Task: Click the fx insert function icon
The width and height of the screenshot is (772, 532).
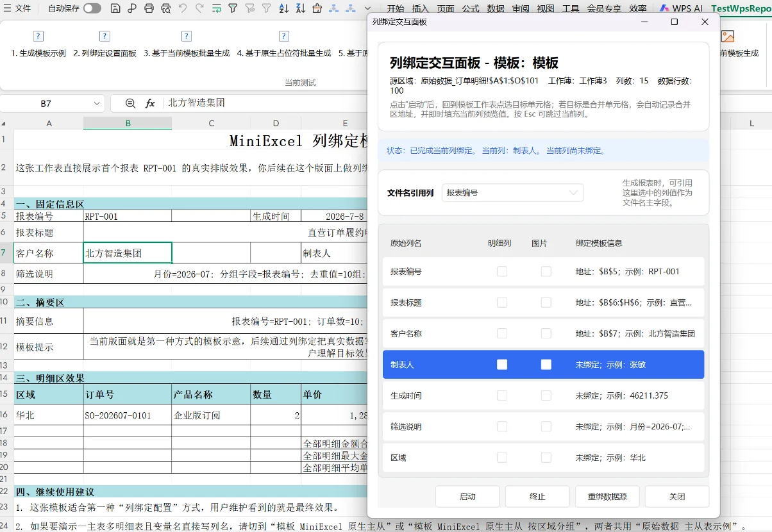Action: (150, 103)
